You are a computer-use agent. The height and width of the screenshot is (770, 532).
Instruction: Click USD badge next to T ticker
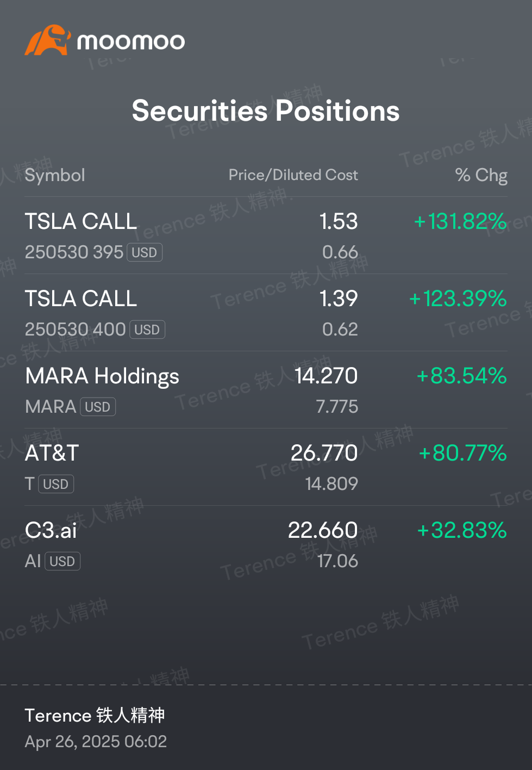(x=56, y=484)
